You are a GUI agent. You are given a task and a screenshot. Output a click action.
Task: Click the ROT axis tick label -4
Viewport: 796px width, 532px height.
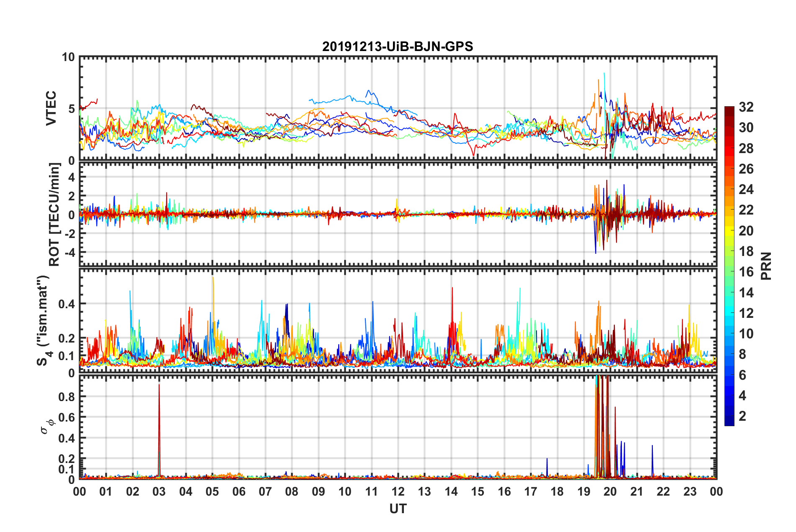pyautogui.click(x=70, y=252)
